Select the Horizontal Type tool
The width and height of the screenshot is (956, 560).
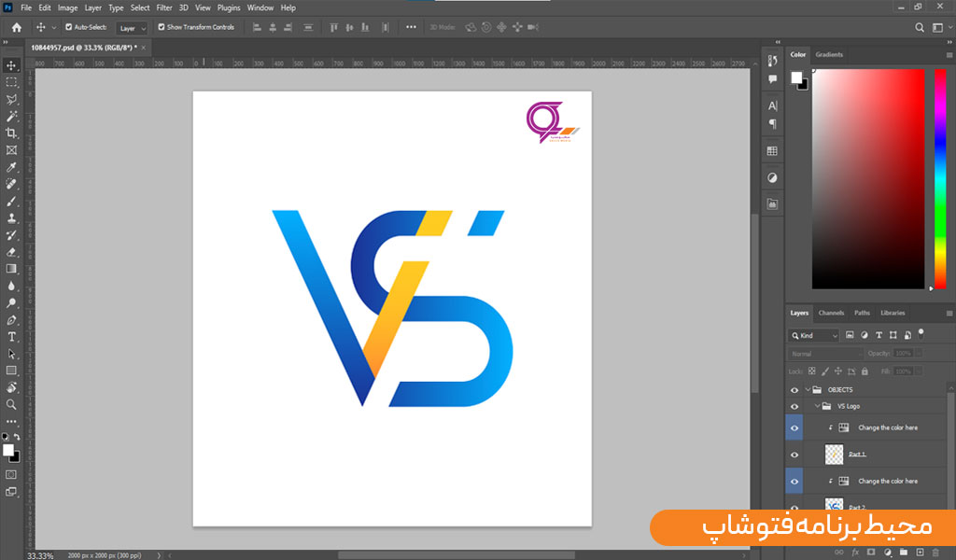(11, 337)
